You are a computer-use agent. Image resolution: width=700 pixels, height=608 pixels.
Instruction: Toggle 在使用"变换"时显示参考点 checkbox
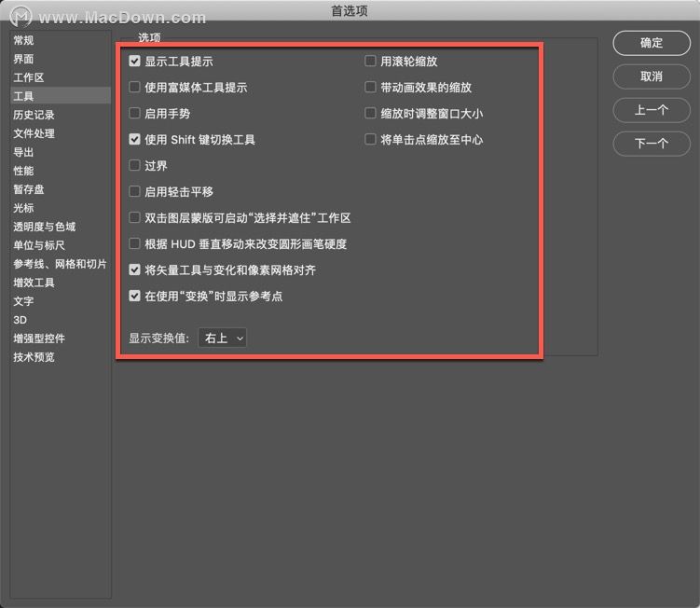(134, 296)
